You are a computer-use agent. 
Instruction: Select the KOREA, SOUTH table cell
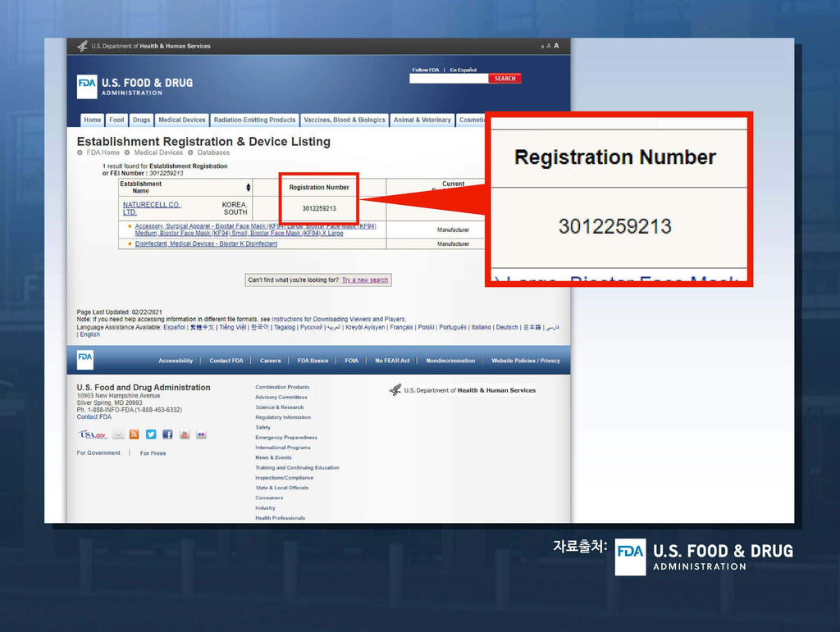[x=234, y=209]
